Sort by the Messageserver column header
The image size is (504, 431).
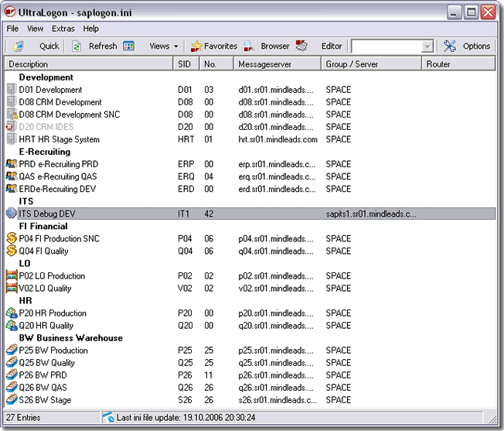pos(278,63)
